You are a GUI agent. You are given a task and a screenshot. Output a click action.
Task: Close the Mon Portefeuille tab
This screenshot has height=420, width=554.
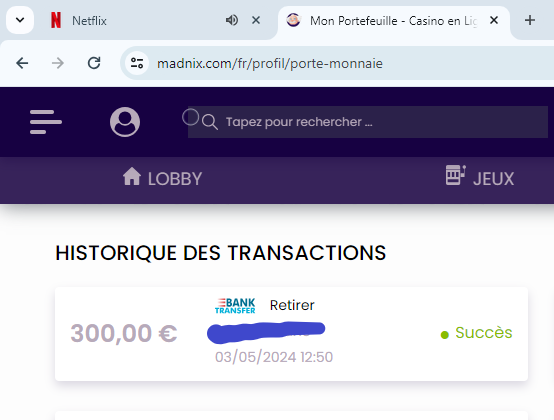[x=494, y=20]
